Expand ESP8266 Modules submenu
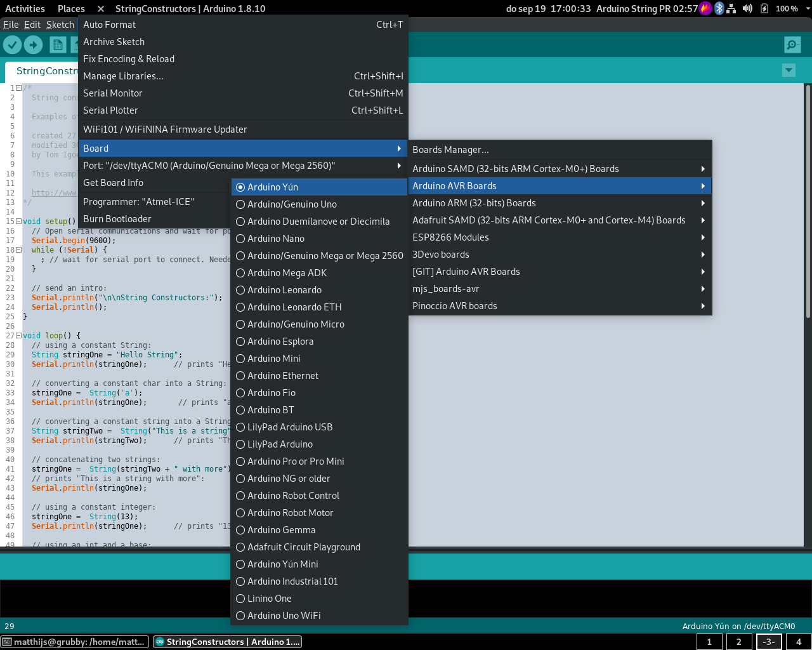The width and height of the screenshot is (812, 650). [560, 237]
